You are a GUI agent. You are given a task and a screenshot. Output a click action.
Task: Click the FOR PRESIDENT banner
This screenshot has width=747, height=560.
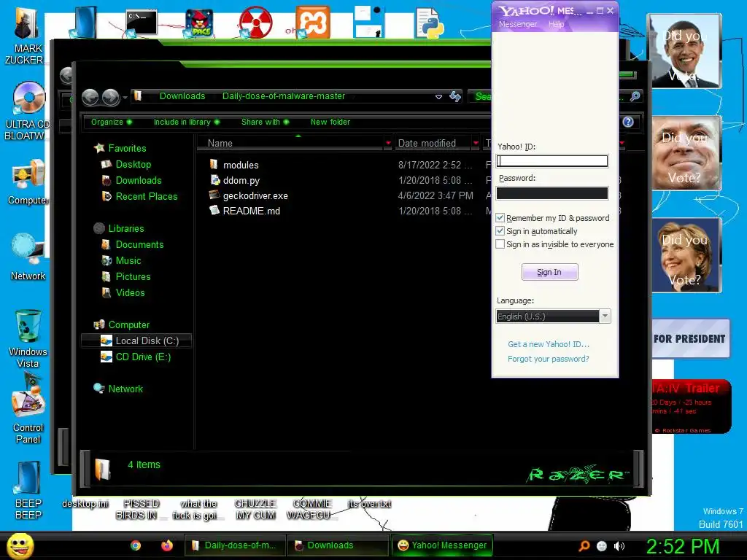[x=690, y=338]
